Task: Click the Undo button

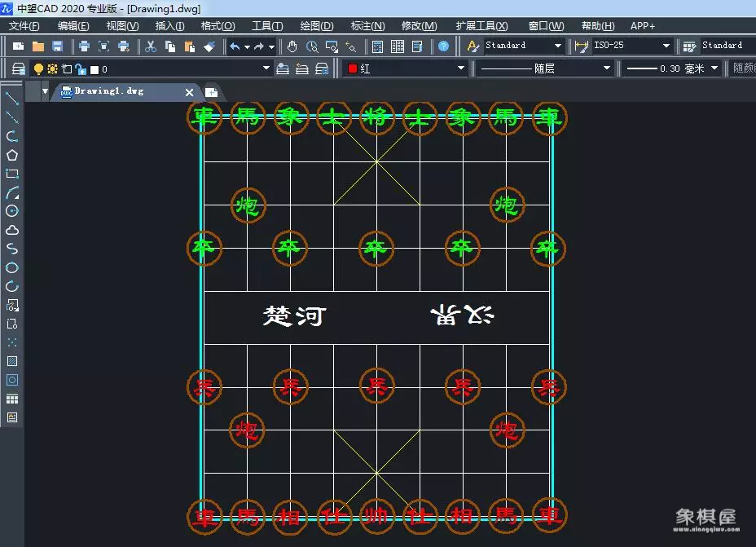Action: coord(234,47)
